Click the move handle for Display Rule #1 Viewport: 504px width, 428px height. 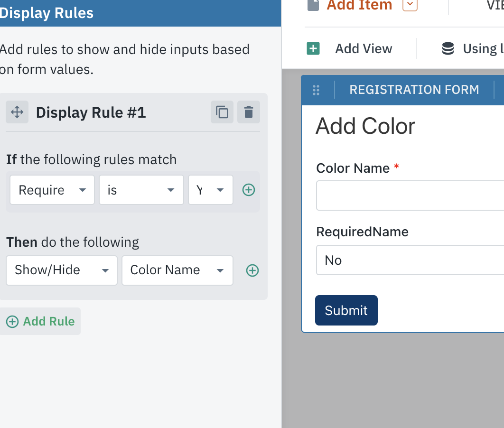tap(17, 112)
